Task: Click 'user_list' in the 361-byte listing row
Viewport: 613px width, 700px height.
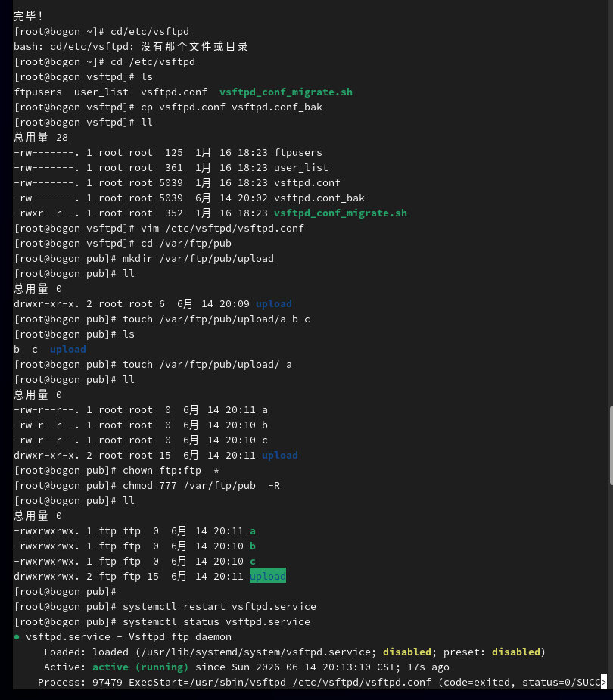Action: coord(301,168)
